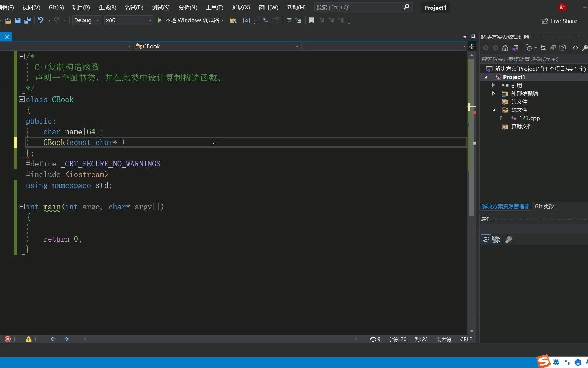Click the Home icon in Solution Explorer toolbar
The height and width of the screenshot is (368, 588).
click(x=505, y=48)
